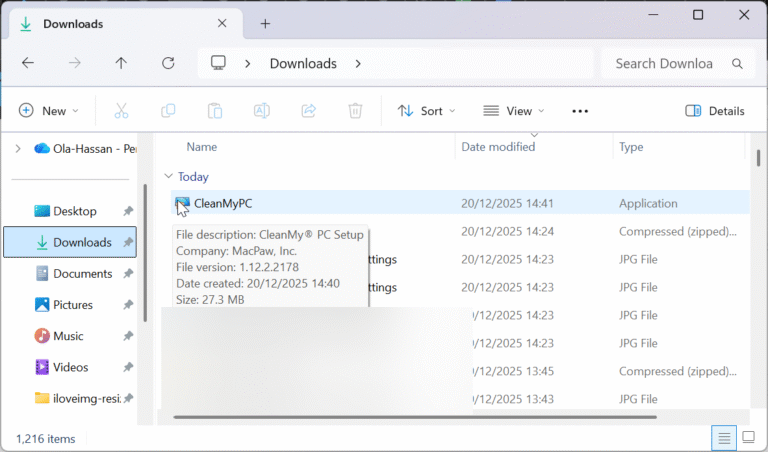Unpin Documents using its pin icon
Viewport: 768px width, 452px height.
[x=128, y=274]
